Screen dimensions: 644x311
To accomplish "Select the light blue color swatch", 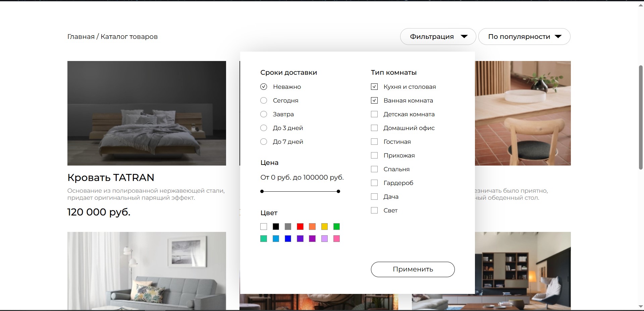I will 276,239.
